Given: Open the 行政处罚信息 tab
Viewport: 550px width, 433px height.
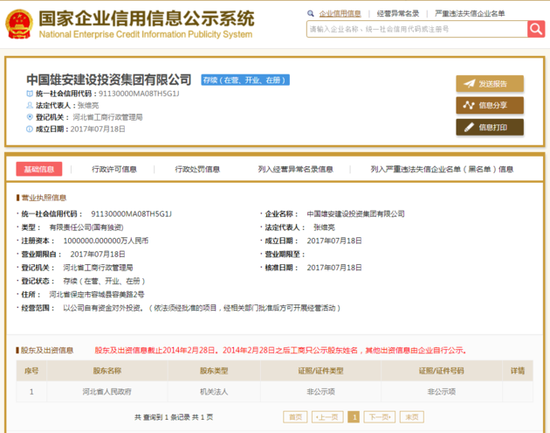Looking at the screenshot, I should click(x=197, y=169).
